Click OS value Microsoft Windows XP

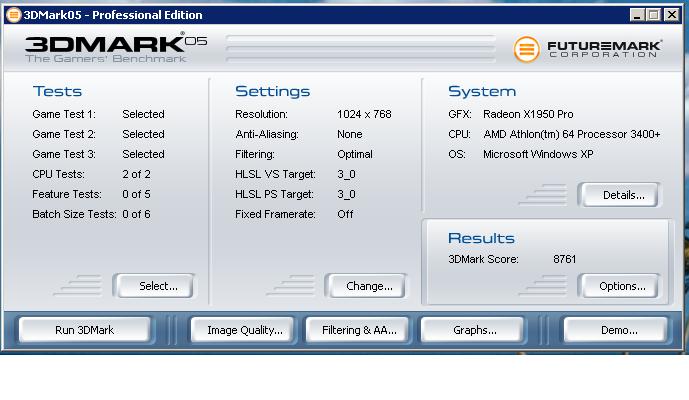[x=538, y=154]
